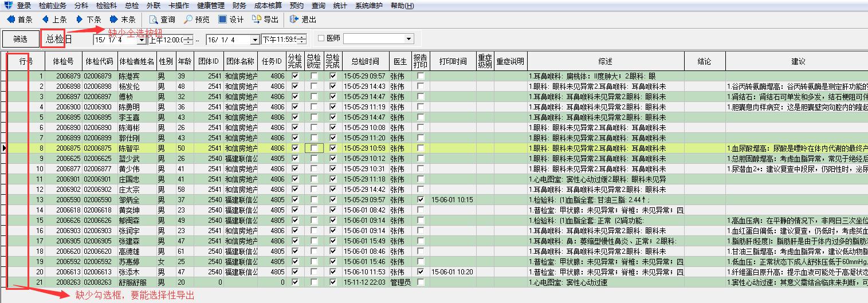Expand the 医师 doctor dropdown list
Image resolution: width=868 pixels, height=303 pixels.
click(408, 39)
